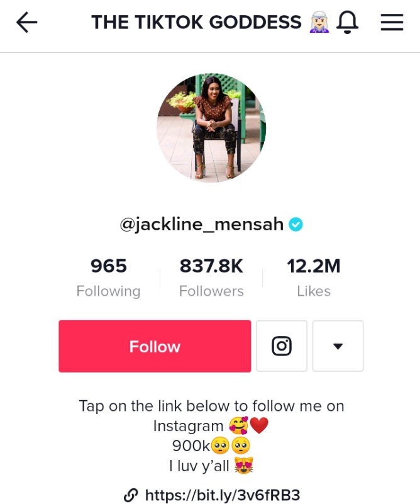The image size is (420, 504).
Task: Open the Instagram icon button
Action: pyautogui.click(x=282, y=346)
